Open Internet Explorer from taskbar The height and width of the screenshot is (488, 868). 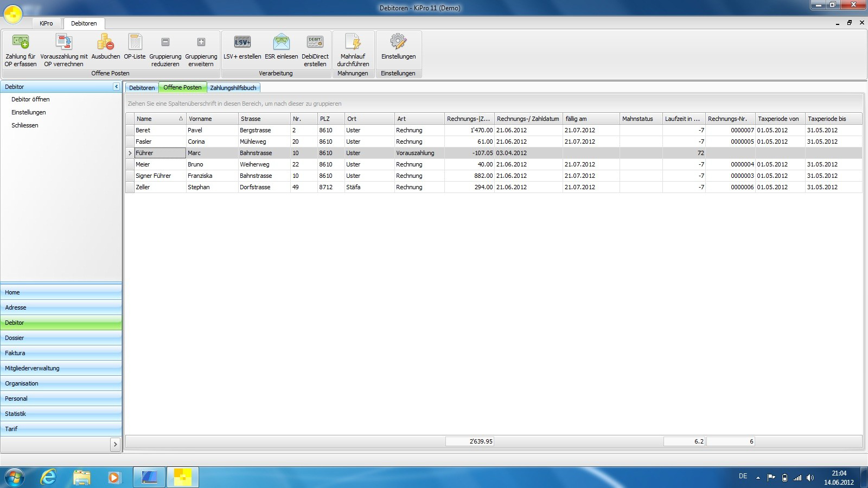pos(48,477)
